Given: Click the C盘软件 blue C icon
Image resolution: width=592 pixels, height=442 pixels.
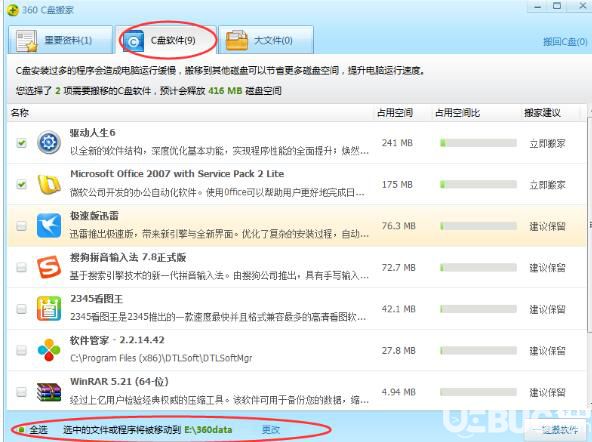Looking at the screenshot, I should tap(133, 41).
